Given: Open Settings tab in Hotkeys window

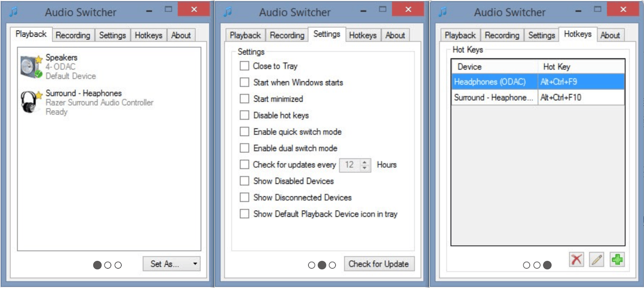Looking at the screenshot, I should point(541,35).
